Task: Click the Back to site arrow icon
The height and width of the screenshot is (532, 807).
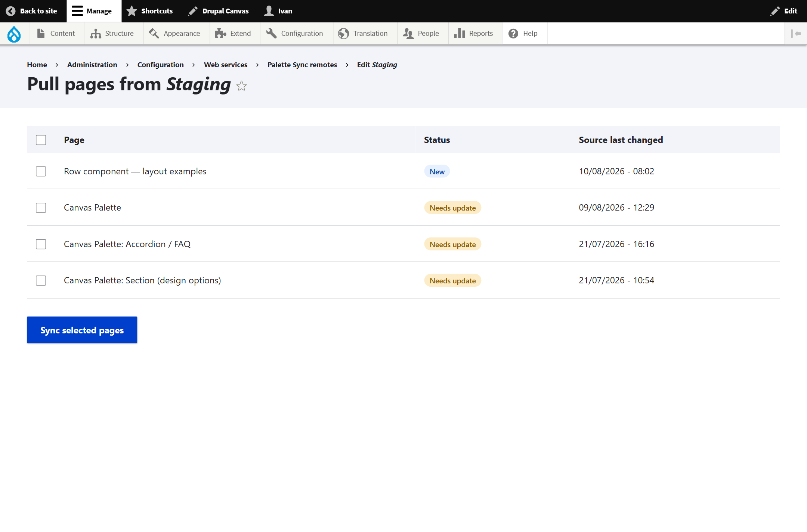Action: (x=11, y=11)
